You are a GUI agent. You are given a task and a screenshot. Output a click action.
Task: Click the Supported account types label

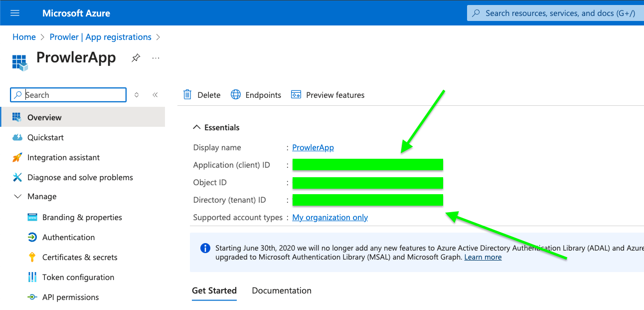coord(238,217)
